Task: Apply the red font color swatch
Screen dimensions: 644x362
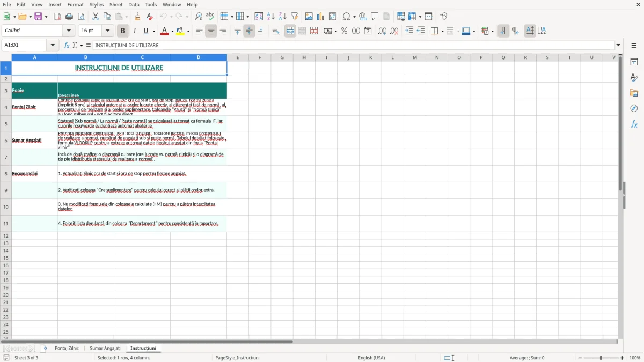Action: tap(164, 31)
